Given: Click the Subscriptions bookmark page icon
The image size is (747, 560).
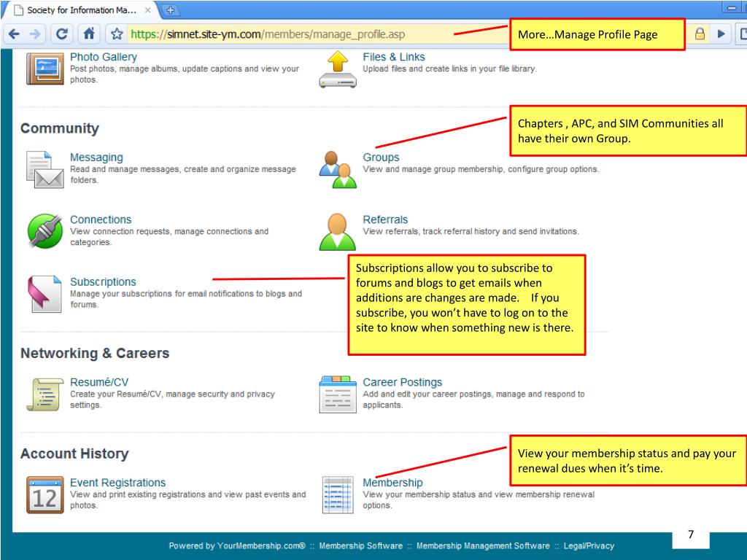Looking at the screenshot, I should [x=44, y=294].
